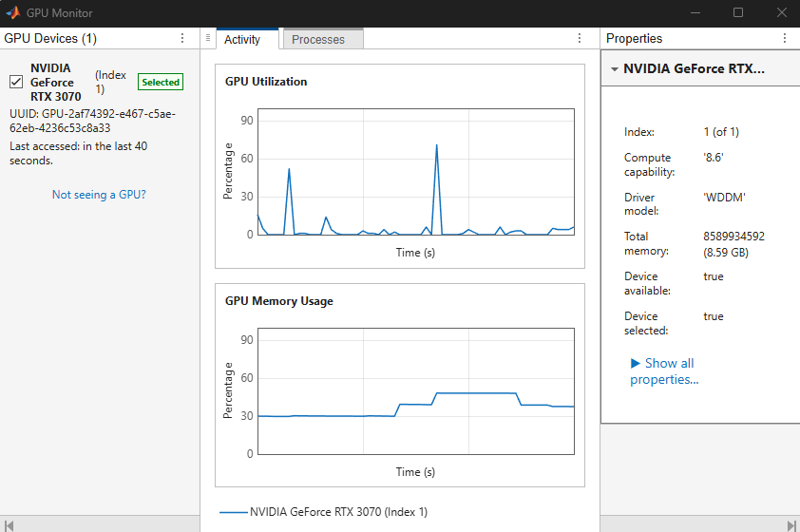This screenshot has width=800, height=532.
Task: Minimize the GPU Monitor window
Action: tap(695, 12)
